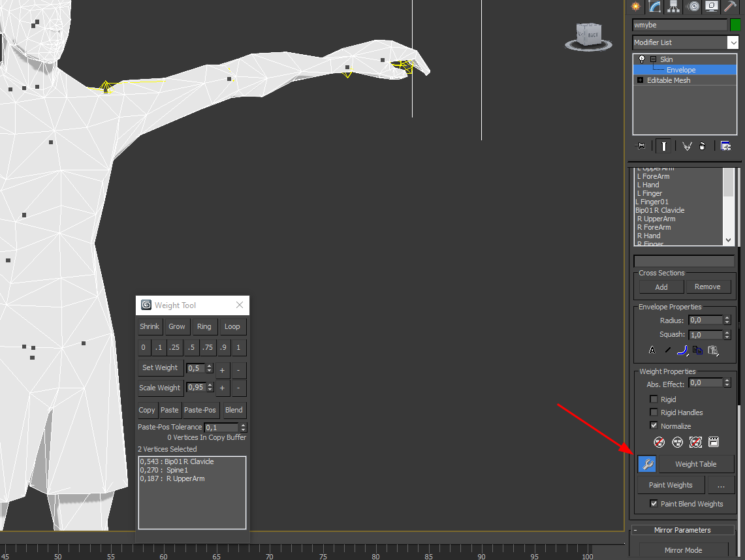Open Configure Modifier Sets icon
The image size is (745, 560).
pyautogui.click(x=725, y=146)
